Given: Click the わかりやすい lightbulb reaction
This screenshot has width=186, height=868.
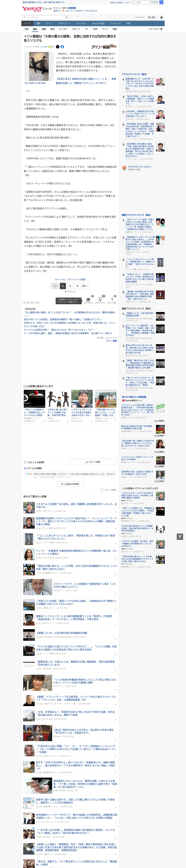Looking at the screenshot, I should 100,300.
